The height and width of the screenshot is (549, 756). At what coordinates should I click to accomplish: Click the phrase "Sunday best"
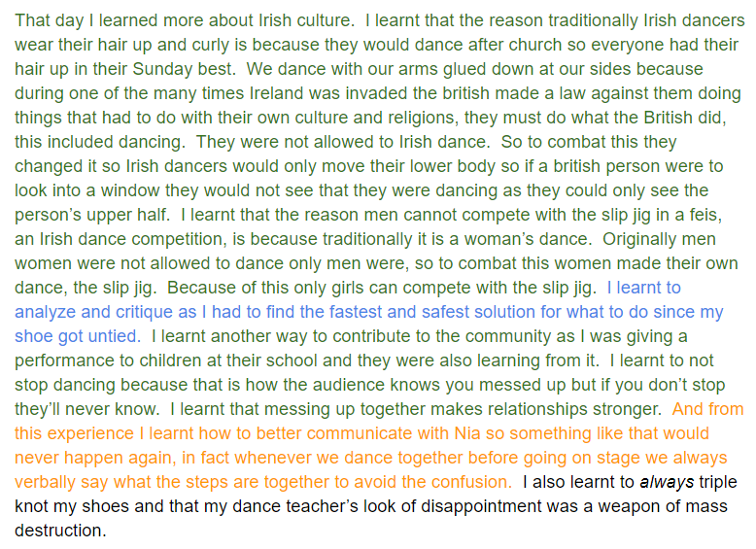click(183, 69)
